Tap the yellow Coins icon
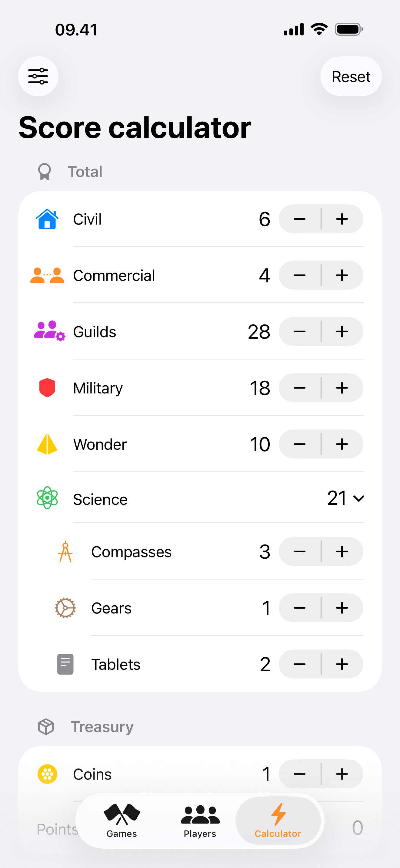 click(47, 774)
